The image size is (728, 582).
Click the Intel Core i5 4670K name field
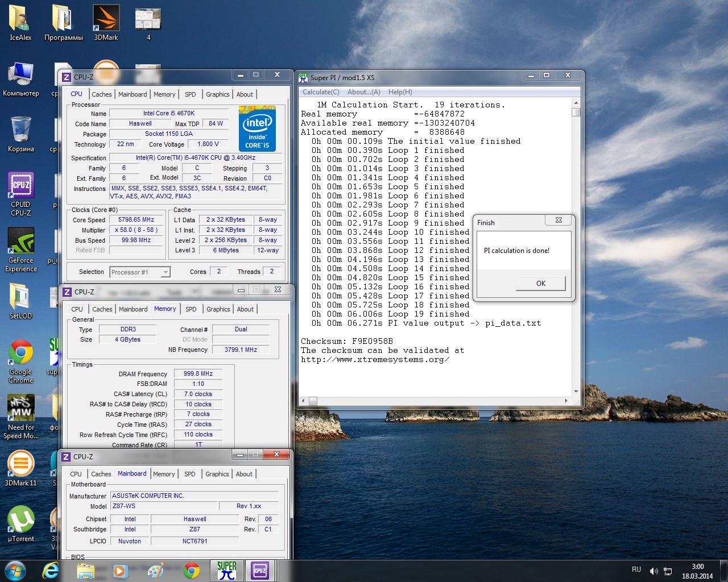pos(169,113)
